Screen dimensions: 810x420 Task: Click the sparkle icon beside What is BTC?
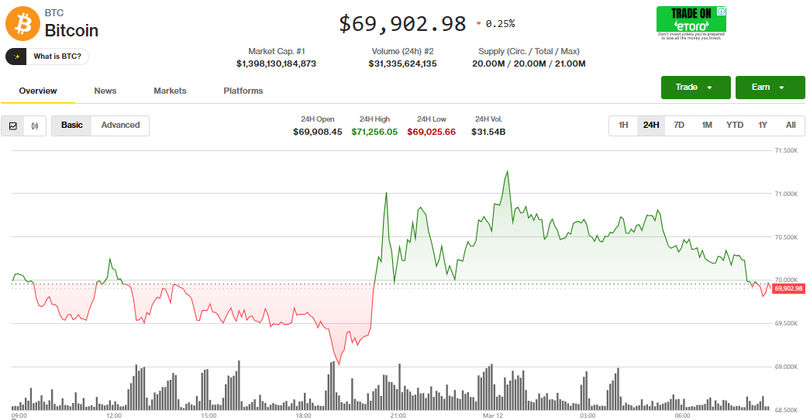pyautogui.click(x=18, y=56)
